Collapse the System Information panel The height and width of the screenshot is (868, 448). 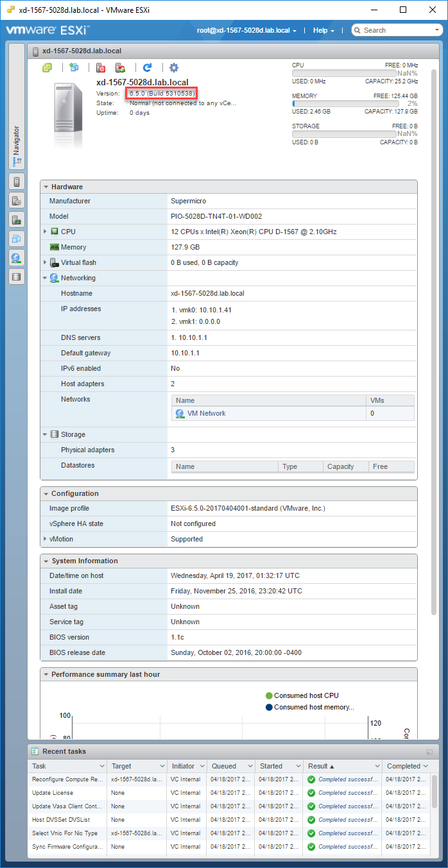click(x=46, y=561)
